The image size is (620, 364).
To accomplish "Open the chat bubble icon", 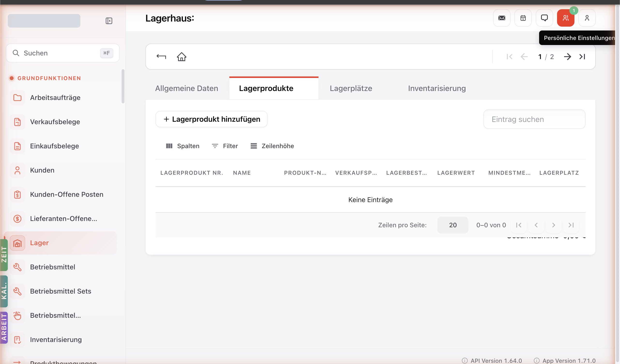I will (544, 18).
